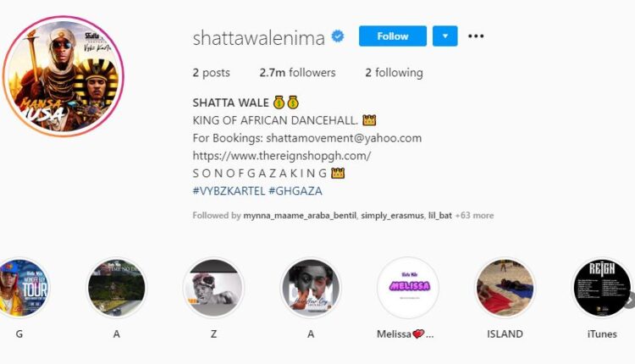Screen dimensions: 635x364
Task: View the ISLAND beach highlight
Action: point(505,288)
